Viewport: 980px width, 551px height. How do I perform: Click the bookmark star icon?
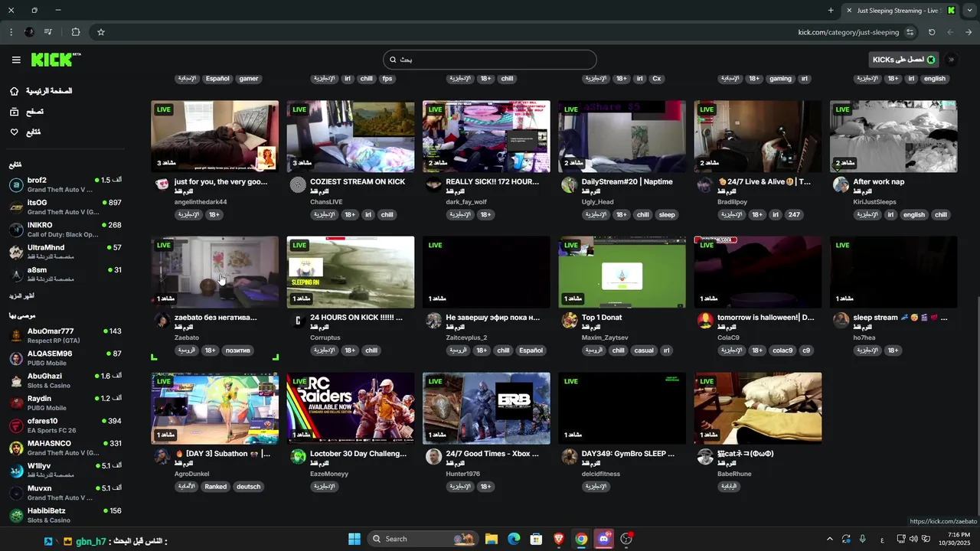[x=100, y=32]
